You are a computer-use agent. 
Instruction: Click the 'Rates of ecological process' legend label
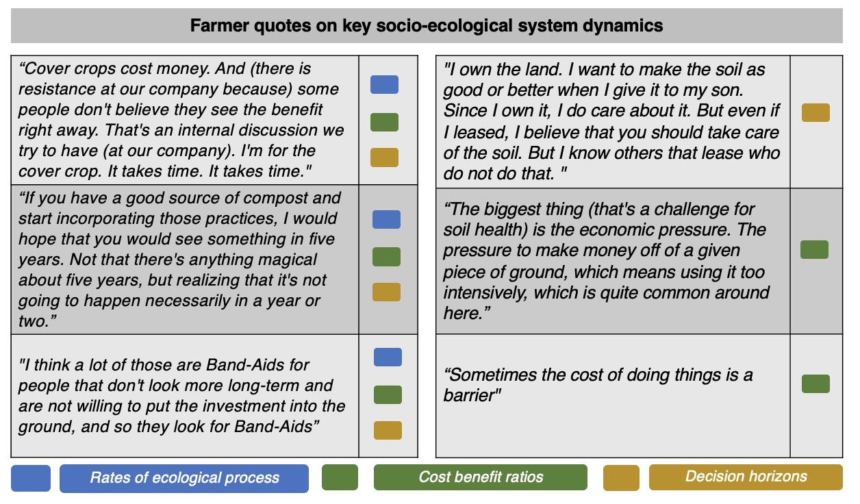pyautogui.click(x=184, y=478)
